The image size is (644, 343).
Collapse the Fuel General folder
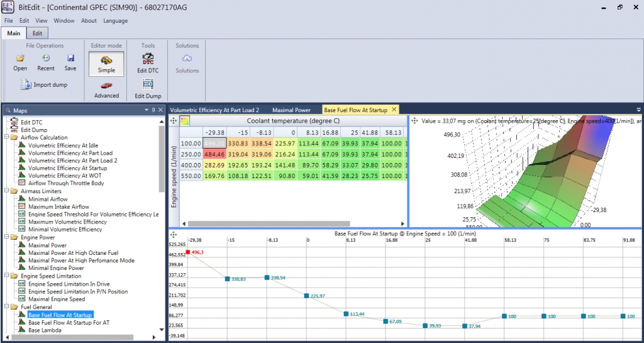pos(6,307)
